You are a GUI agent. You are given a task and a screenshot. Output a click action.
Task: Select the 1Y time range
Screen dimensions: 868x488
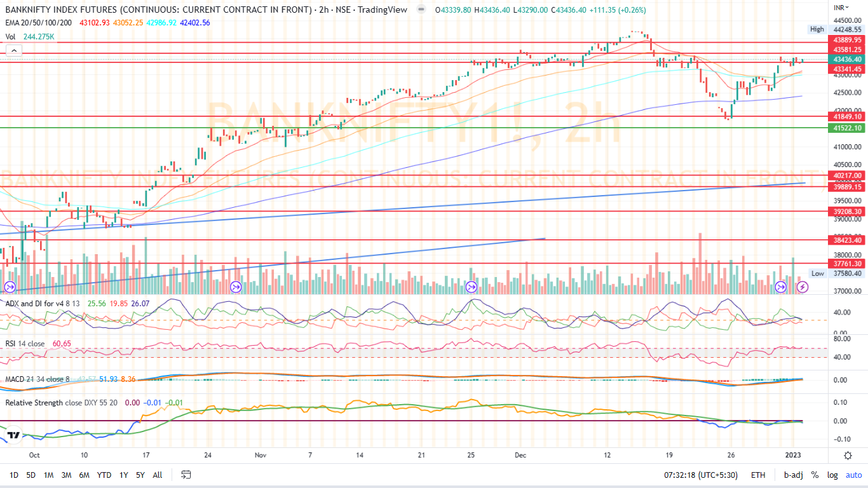[x=123, y=475]
